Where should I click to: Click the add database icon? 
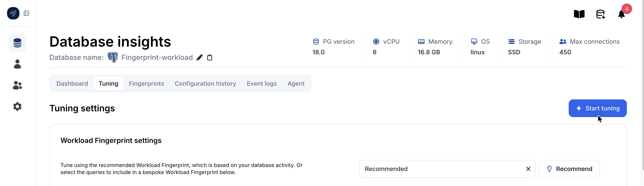point(600,14)
